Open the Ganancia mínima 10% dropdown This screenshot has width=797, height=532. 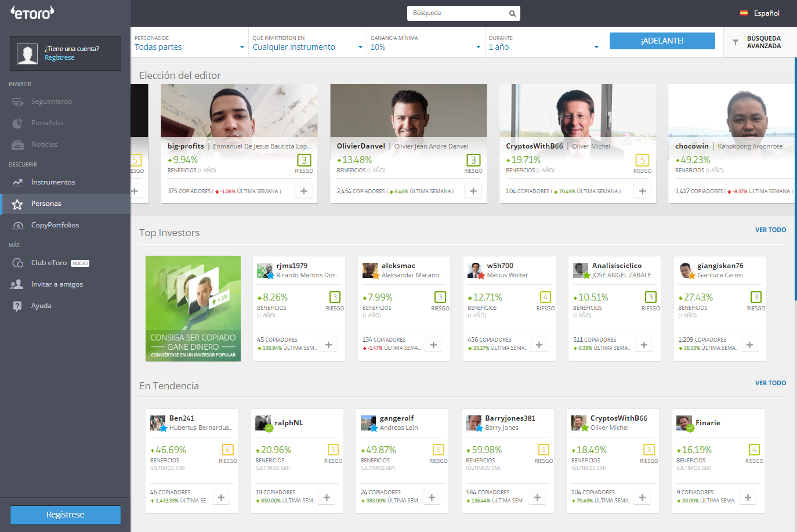click(426, 42)
